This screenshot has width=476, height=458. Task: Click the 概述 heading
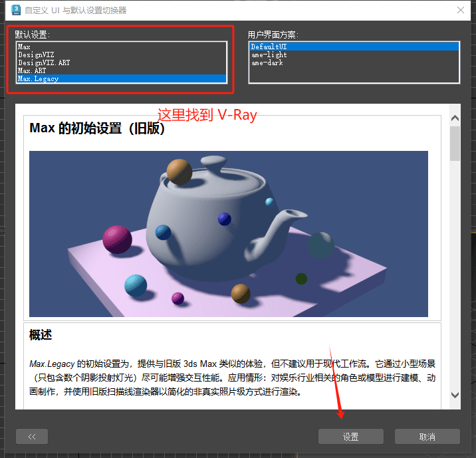[x=41, y=335]
